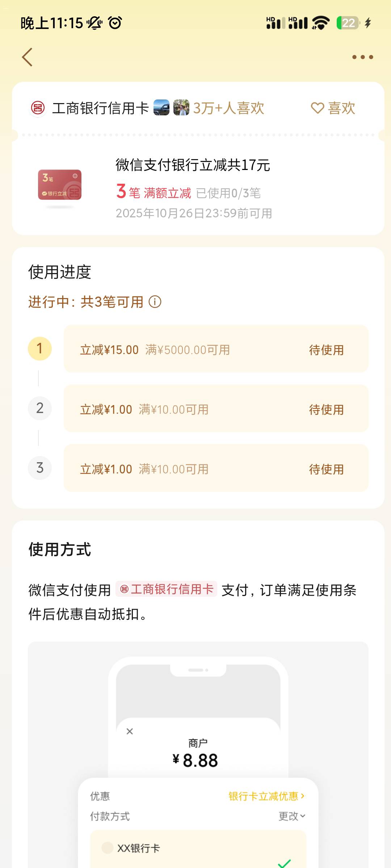Expand the 更改 payment method dropdown
Viewport: 391px width, 868px height.
[292, 816]
